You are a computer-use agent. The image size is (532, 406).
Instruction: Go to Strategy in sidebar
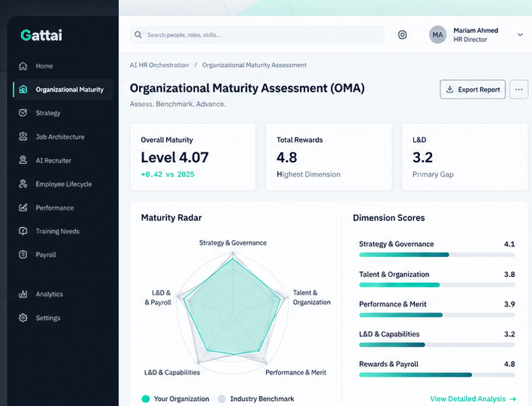tap(63, 113)
